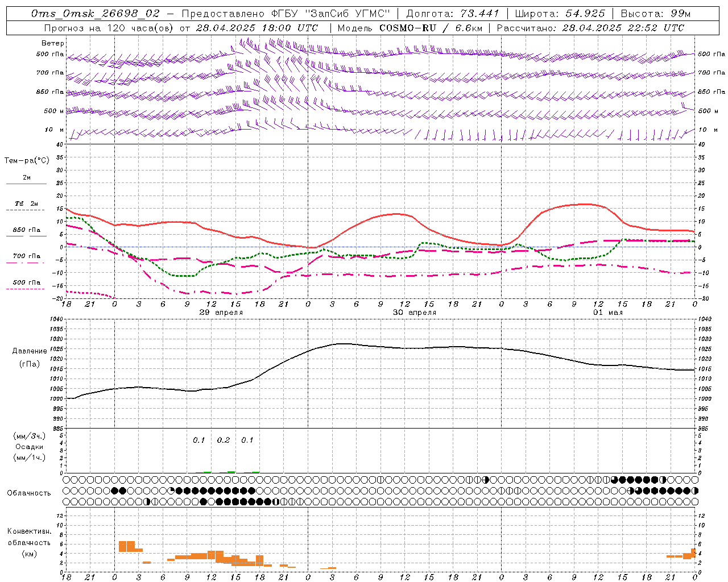The height and width of the screenshot is (582, 728).
Task: Click the Конвективн. label
Action: 29,531
